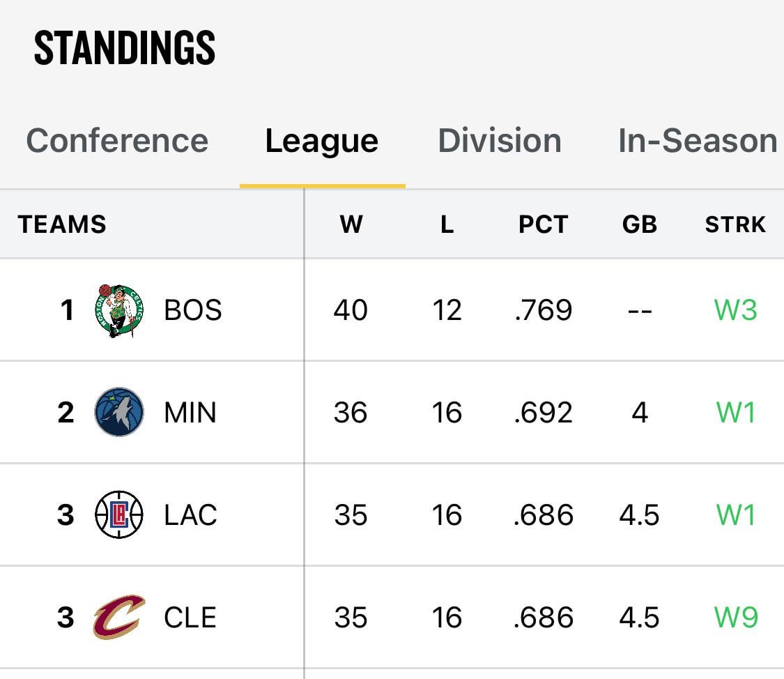Click the TEAMS column header
Image resolution: width=784 pixels, height=679 pixels.
62,224
